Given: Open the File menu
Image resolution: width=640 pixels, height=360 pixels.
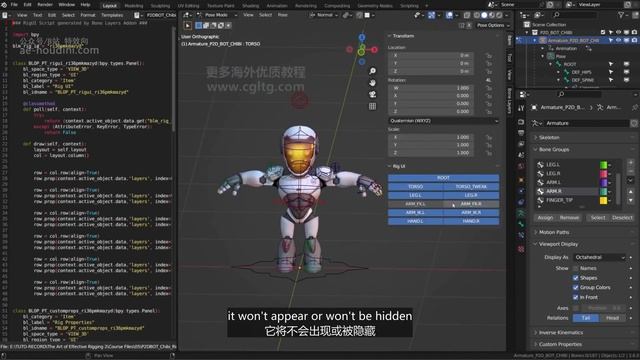Looking at the screenshot, I should coord(14,5).
